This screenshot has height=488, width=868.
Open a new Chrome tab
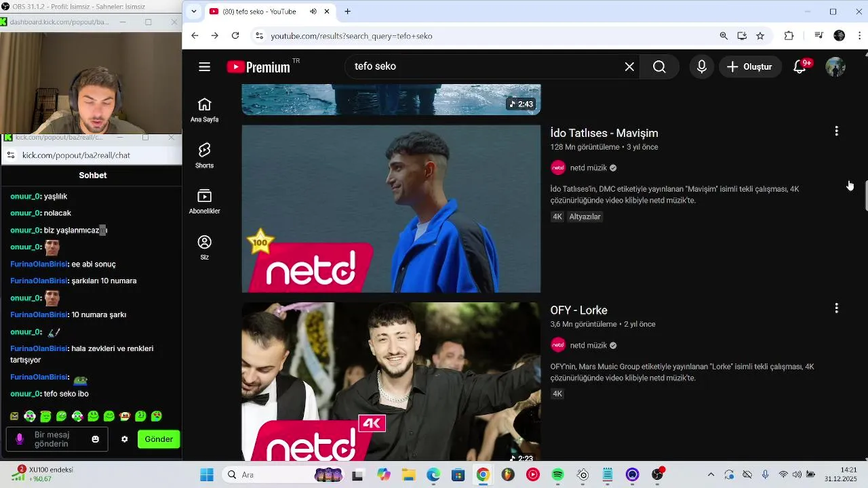[347, 12]
